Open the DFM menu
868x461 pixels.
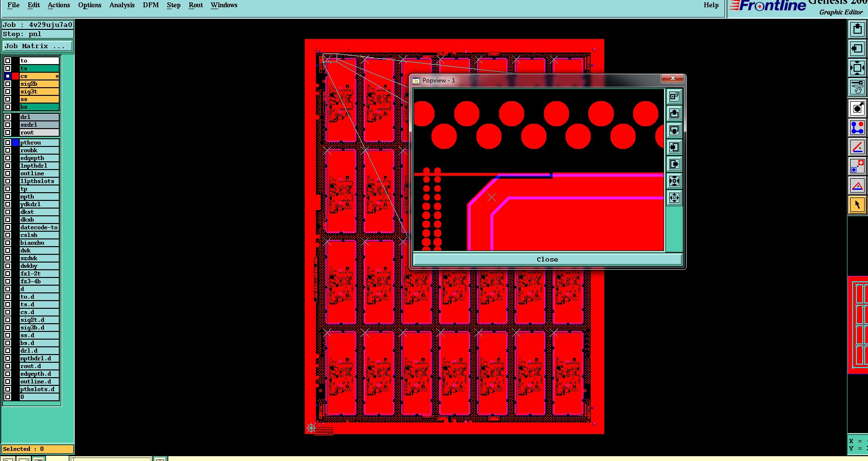coord(151,5)
